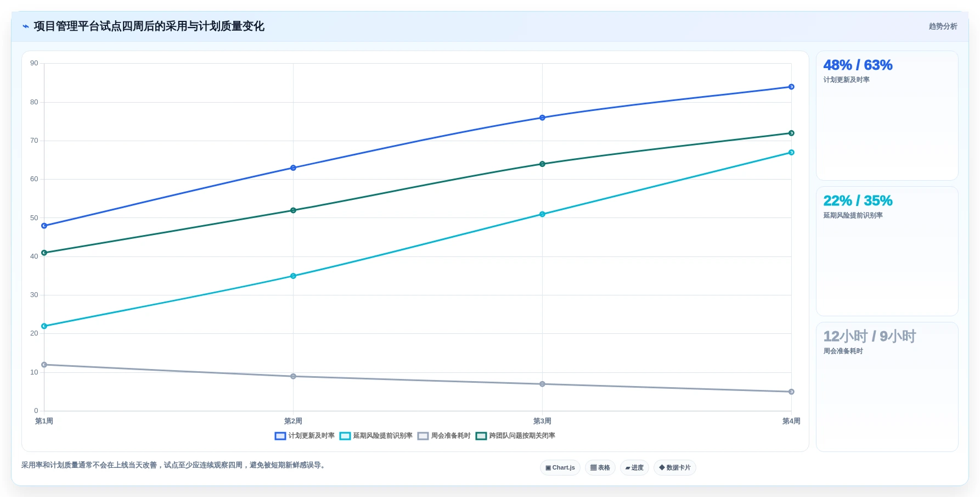Viewport: 980px width, 497px height.
Task: Click the gray data point at 第2周
Action: 293,376
